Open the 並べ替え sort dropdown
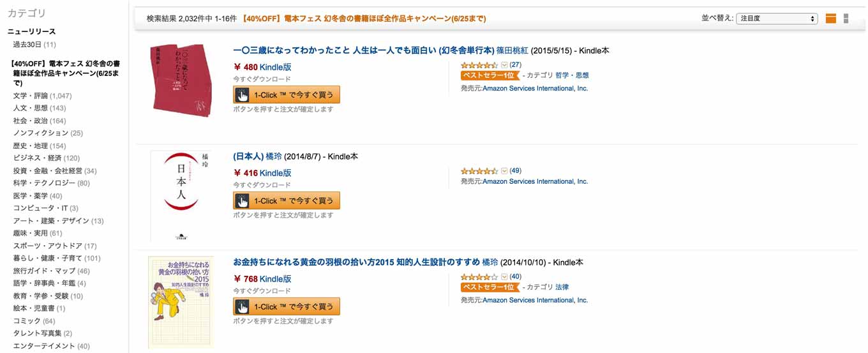The height and width of the screenshot is (353, 868). 777,19
